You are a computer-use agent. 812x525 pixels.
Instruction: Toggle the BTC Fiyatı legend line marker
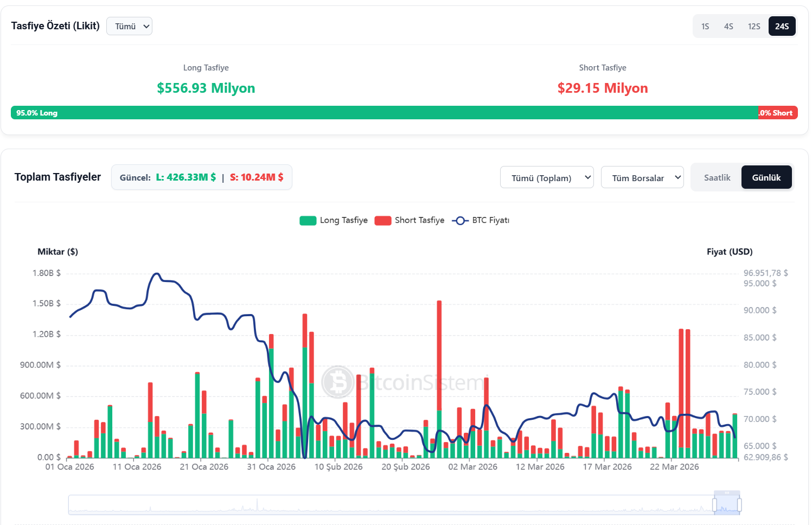tap(460, 221)
